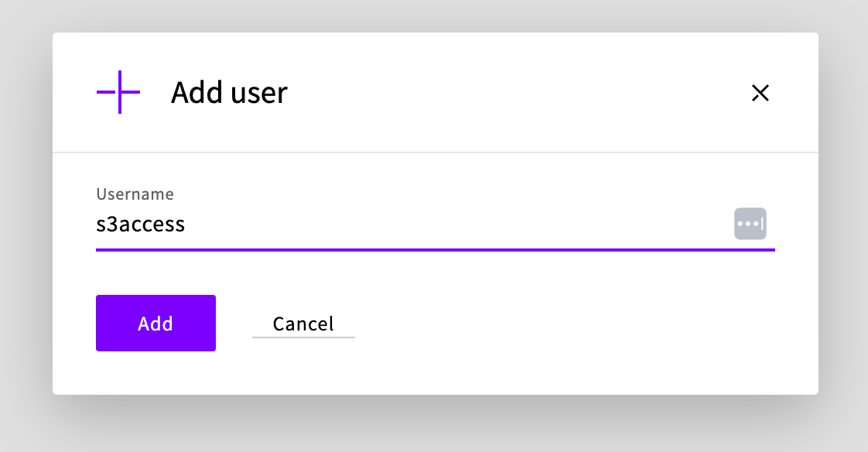Confirm username s3access with Add

tap(155, 324)
